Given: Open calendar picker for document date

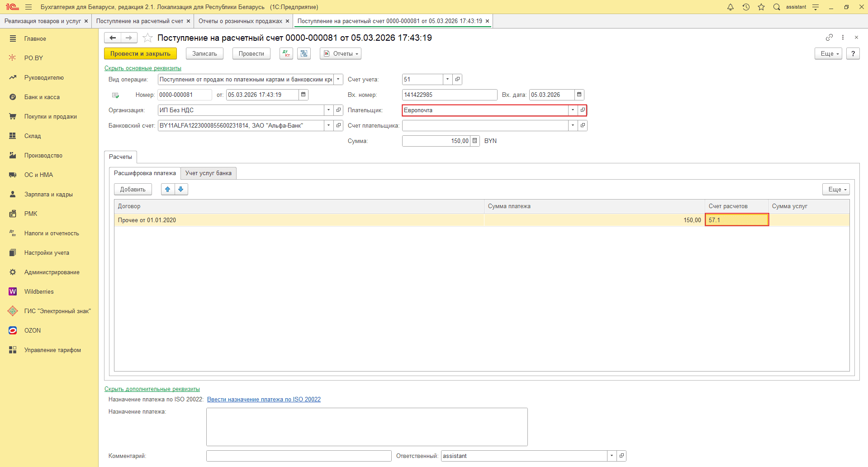Looking at the screenshot, I should click(304, 95).
